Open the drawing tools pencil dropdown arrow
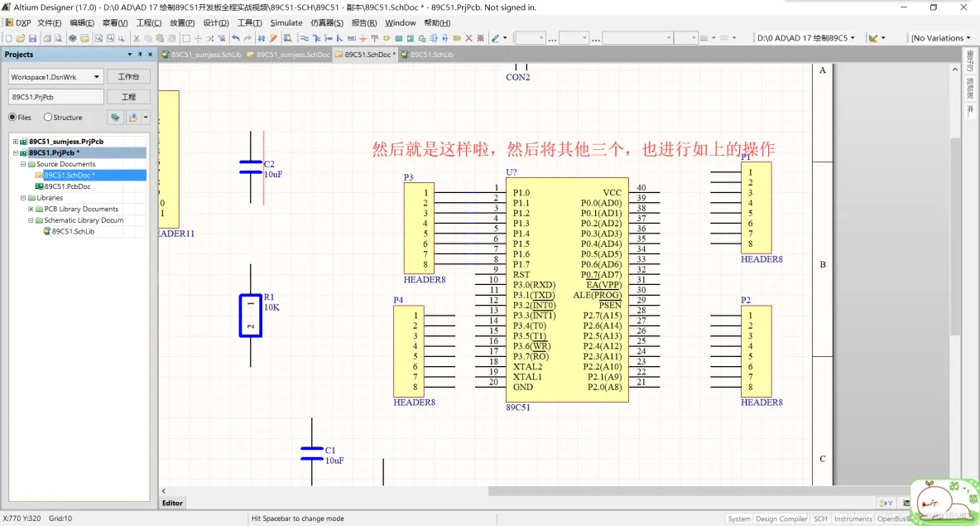The width and height of the screenshot is (980, 526). tap(505, 38)
